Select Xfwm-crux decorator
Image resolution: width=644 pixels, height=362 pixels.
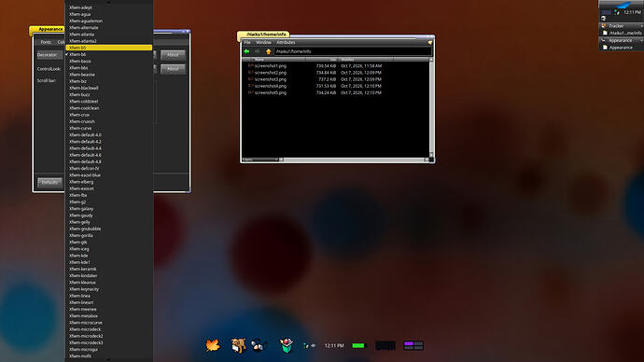109,115
